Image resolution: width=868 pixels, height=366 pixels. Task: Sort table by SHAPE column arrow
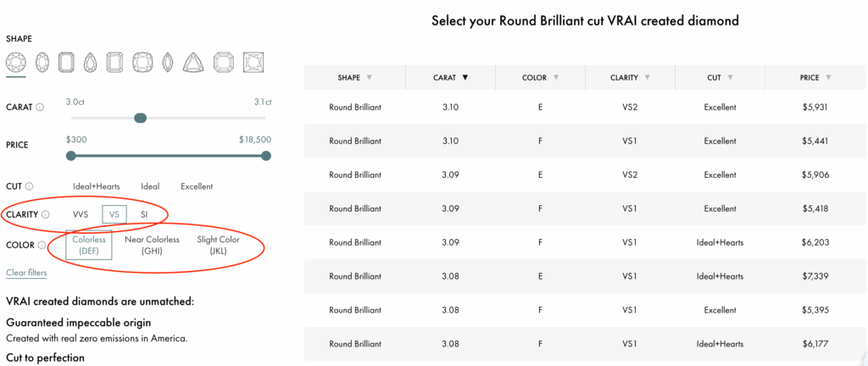point(370,78)
